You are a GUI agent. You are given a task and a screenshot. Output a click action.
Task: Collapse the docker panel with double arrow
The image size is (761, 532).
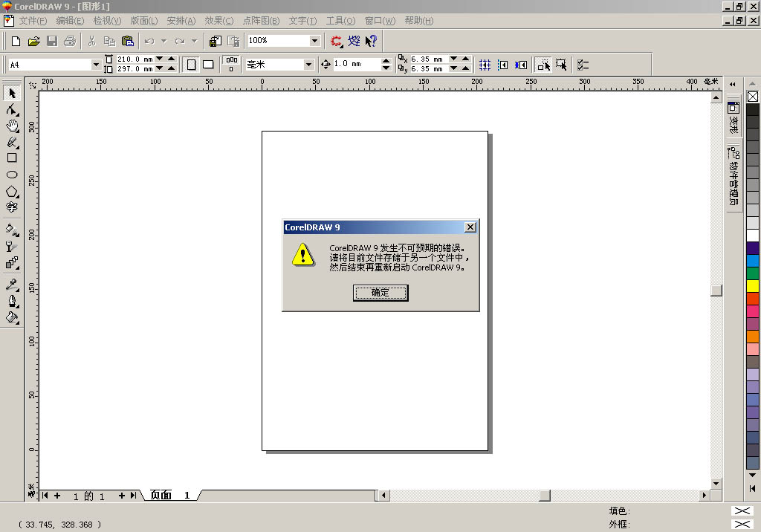pyautogui.click(x=732, y=85)
